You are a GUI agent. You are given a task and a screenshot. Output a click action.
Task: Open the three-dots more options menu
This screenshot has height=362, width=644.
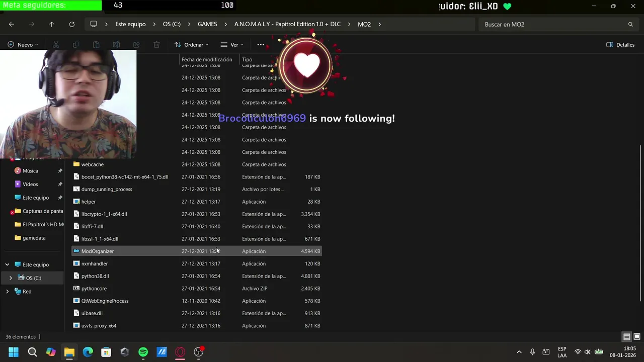point(261,45)
